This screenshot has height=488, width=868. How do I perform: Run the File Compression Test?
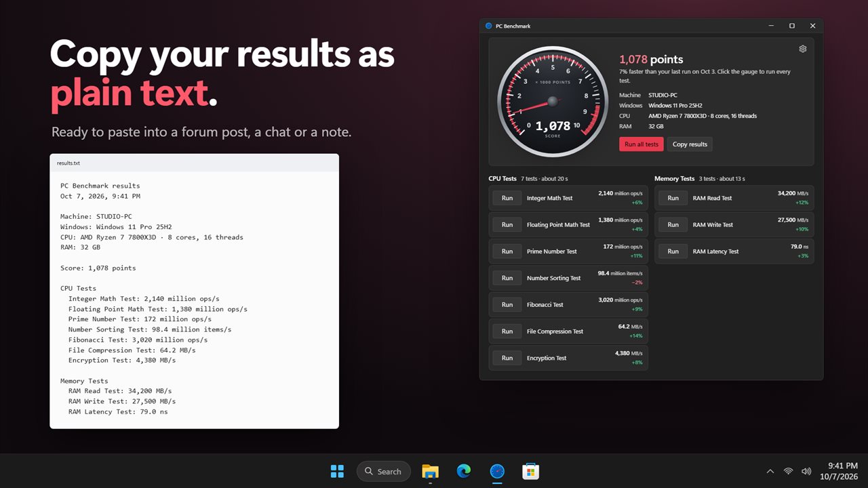(x=507, y=331)
